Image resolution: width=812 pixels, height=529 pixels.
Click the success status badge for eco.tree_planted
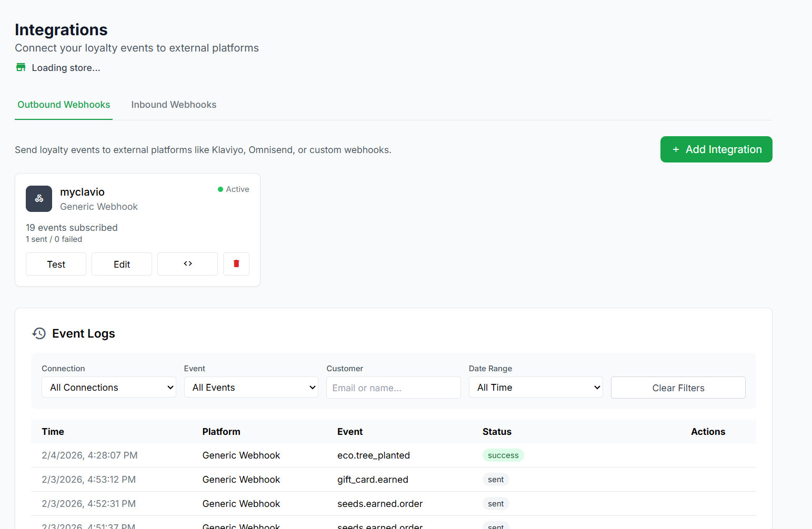point(503,455)
